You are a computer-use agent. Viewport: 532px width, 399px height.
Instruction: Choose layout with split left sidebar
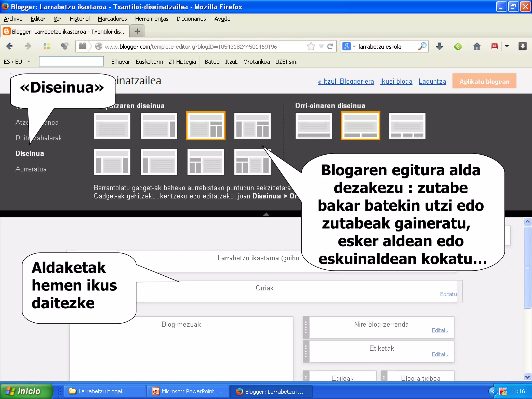click(206, 162)
